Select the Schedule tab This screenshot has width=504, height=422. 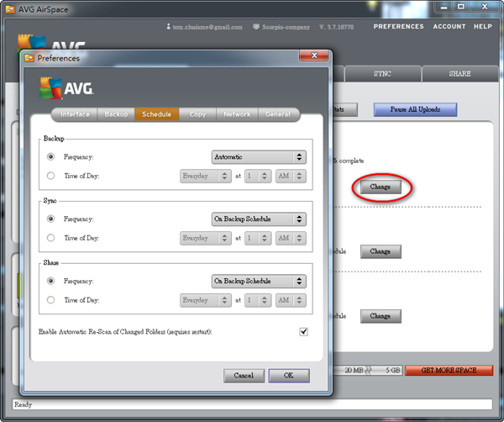pos(156,114)
